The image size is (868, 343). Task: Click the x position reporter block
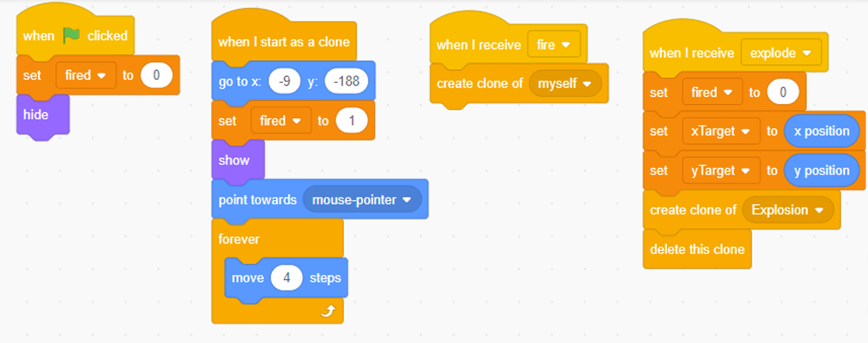pos(822,131)
